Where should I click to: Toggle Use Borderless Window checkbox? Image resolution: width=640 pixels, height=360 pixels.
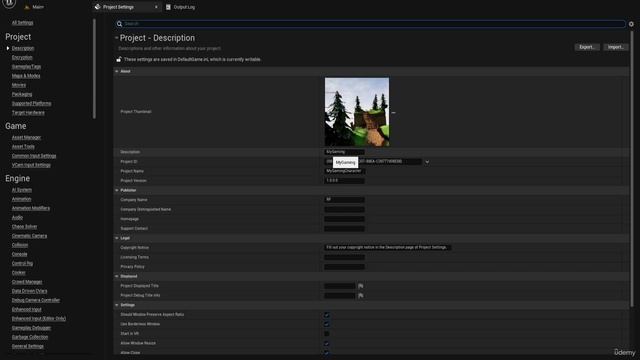click(327, 324)
